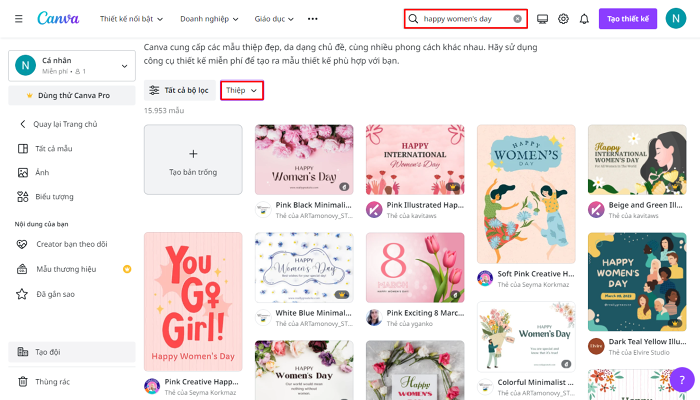Expand the Thiệp category dropdown
Screen dimensions: 700x400
[242, 90]
